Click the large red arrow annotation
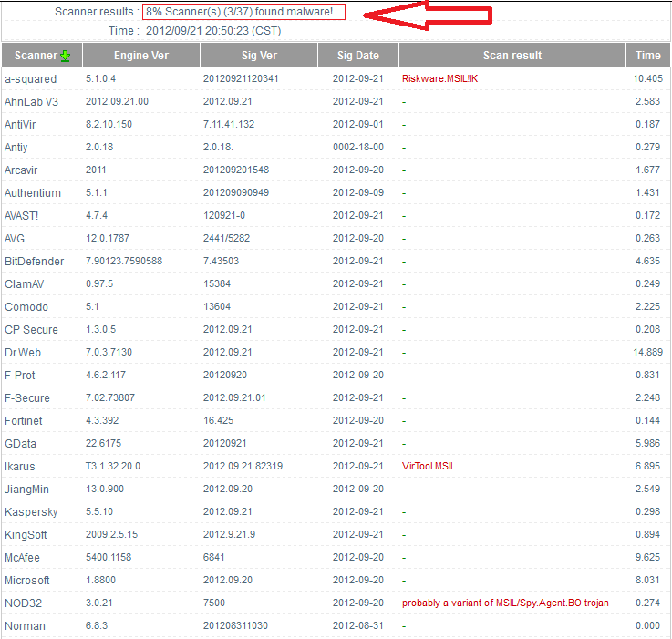672x639 pixels. (x=429, y=15)
